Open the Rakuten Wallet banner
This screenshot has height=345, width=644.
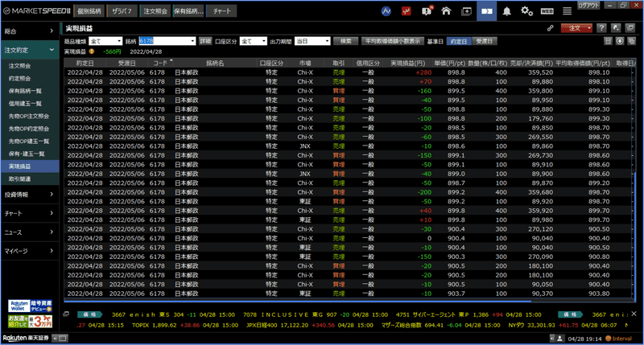tap(30, 306)
